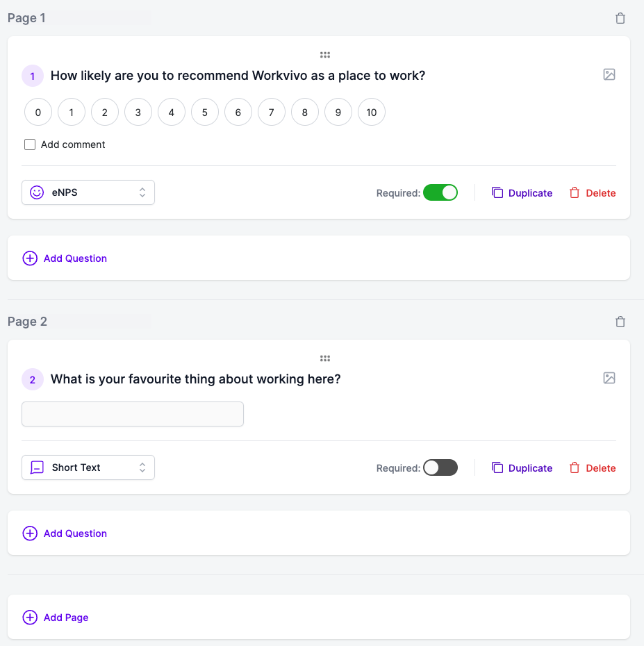Screen dimensions: 644x646
Task: Click the duplicate icon for question 2
Action: click(x=497, y=467)
